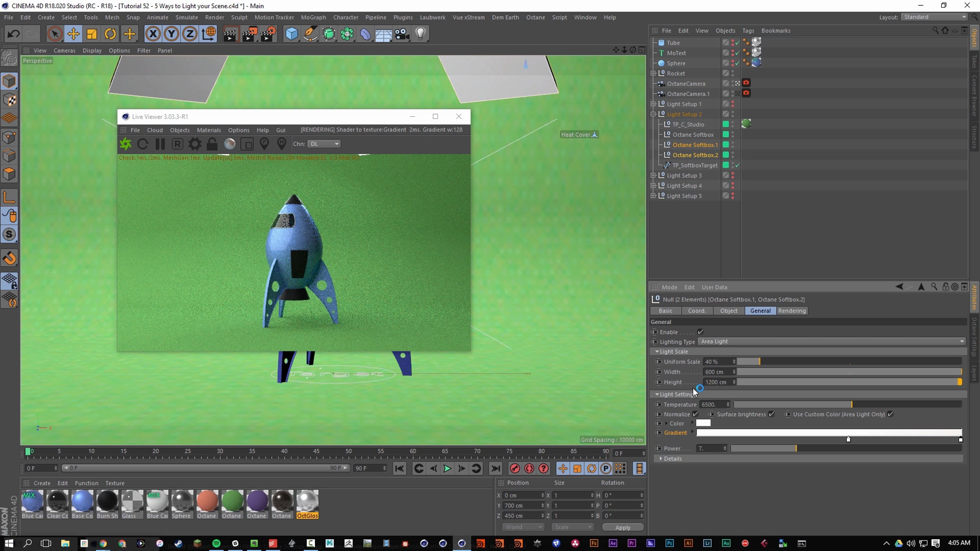Toggle clay mode sphere in Live Viewer
The height and width of the screenshot is (551, 980).
point(229,144)
